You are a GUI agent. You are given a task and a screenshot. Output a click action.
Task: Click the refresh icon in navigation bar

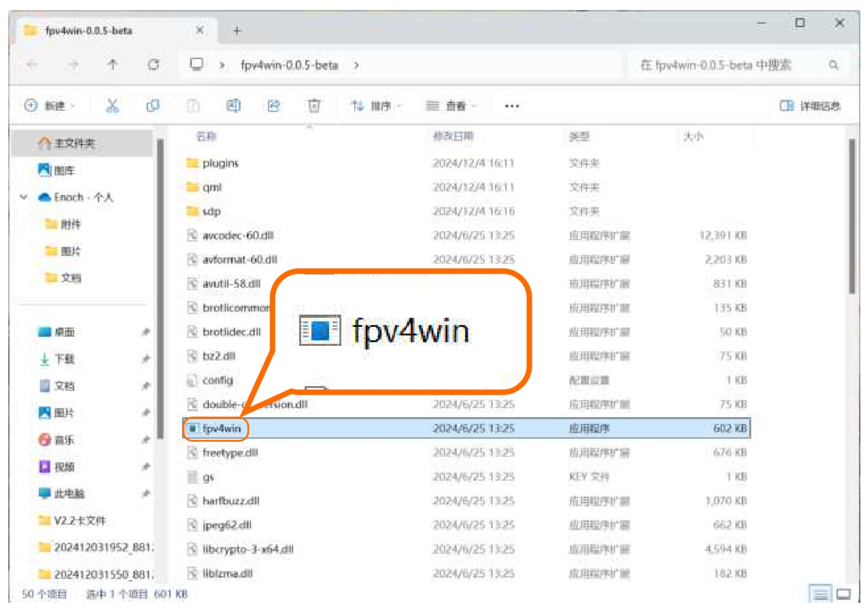[x=154, y=65]
